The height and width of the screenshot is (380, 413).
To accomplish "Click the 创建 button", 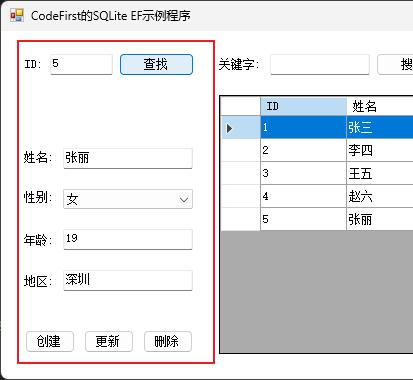I will coord(50,341).
